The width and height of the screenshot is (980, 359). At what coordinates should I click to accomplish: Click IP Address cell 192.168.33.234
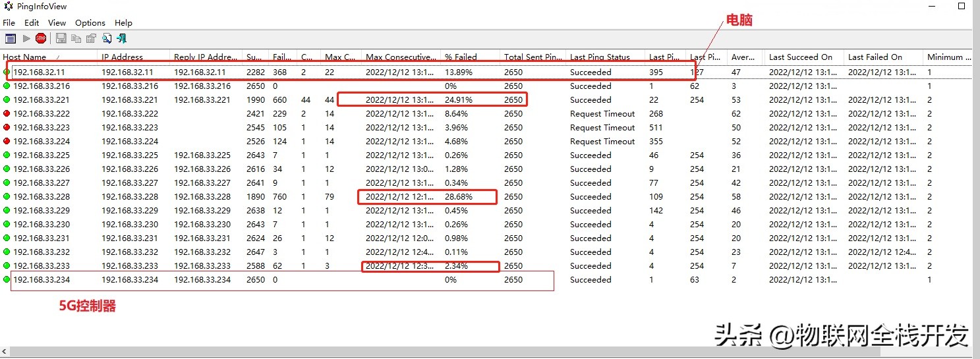130,280
